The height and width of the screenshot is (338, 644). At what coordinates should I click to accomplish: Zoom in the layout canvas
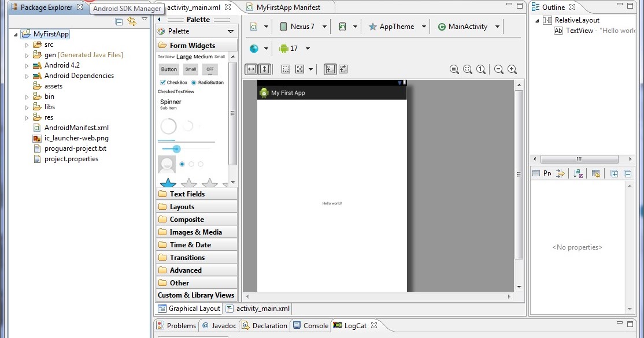[x=512, y=69]
